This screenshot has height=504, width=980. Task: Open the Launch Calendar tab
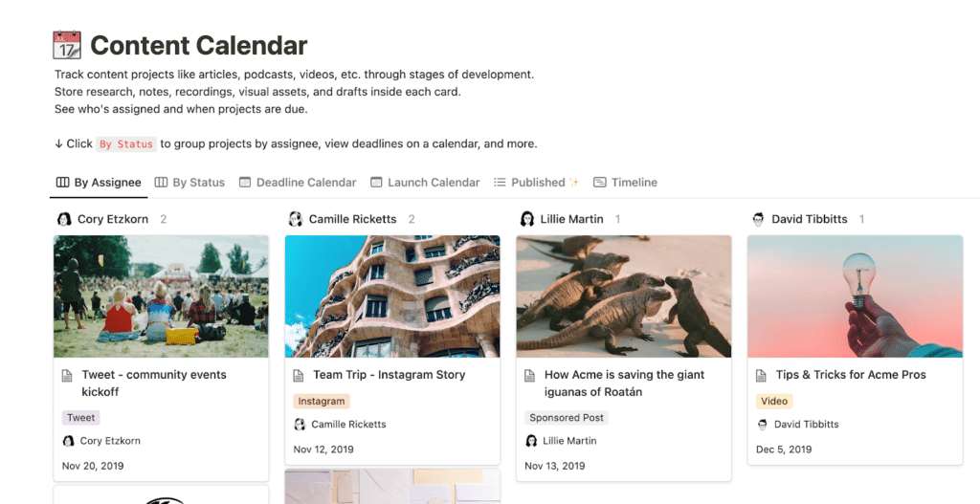(425, 182)
